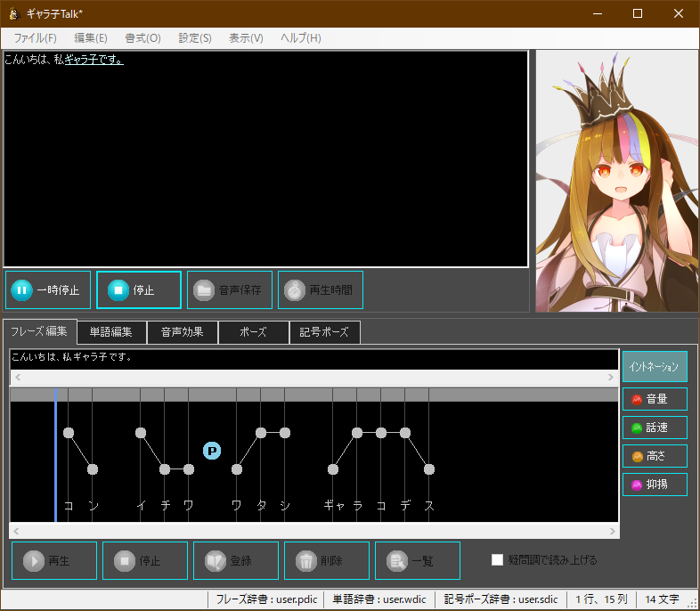Screen dimensions: 700x611
Task: Click the accent node above チ
Action: 165,469
